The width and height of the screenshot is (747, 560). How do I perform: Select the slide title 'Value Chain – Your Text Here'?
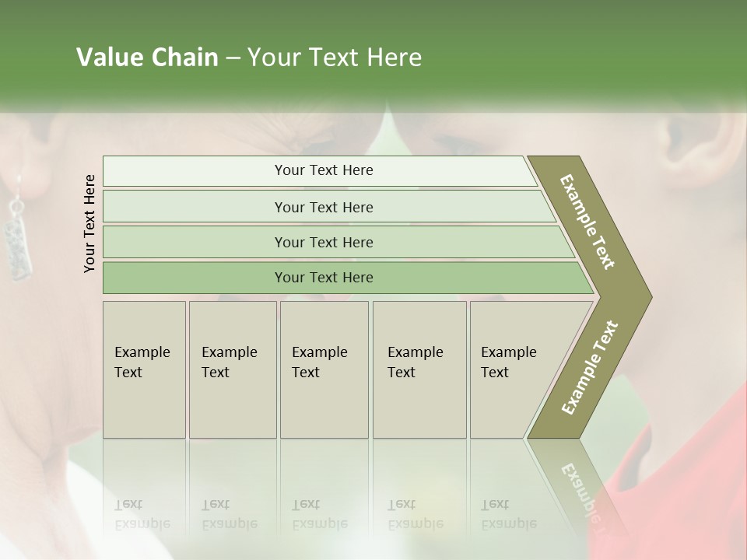point(249,57)
